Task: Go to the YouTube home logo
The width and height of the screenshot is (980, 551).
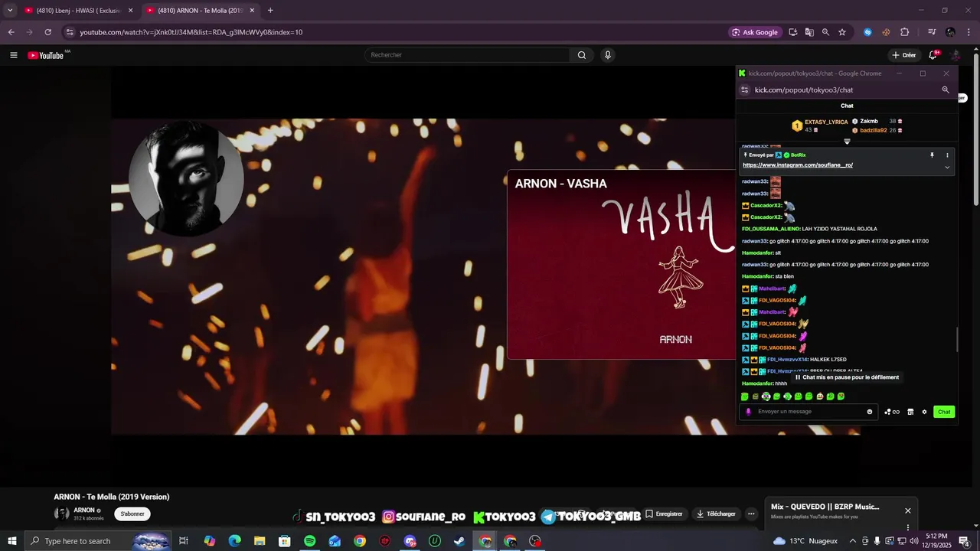Action: (x=46, y=55)
